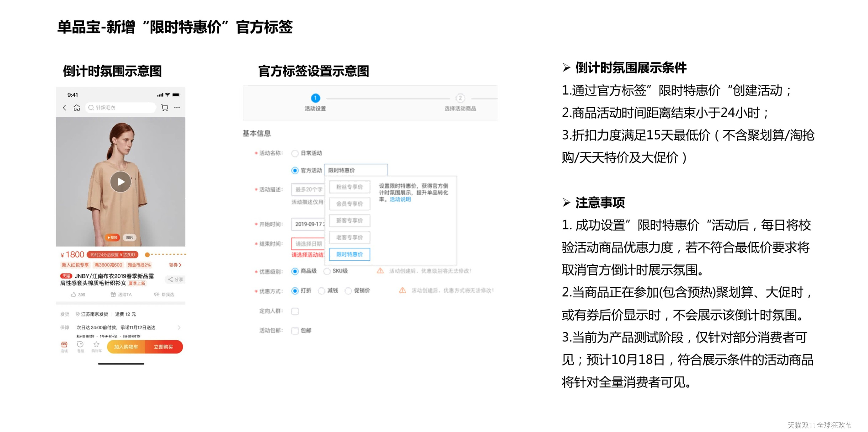Tap the home icon beside search bar
The image size is (868, 432).
click(x=77, y=108)
